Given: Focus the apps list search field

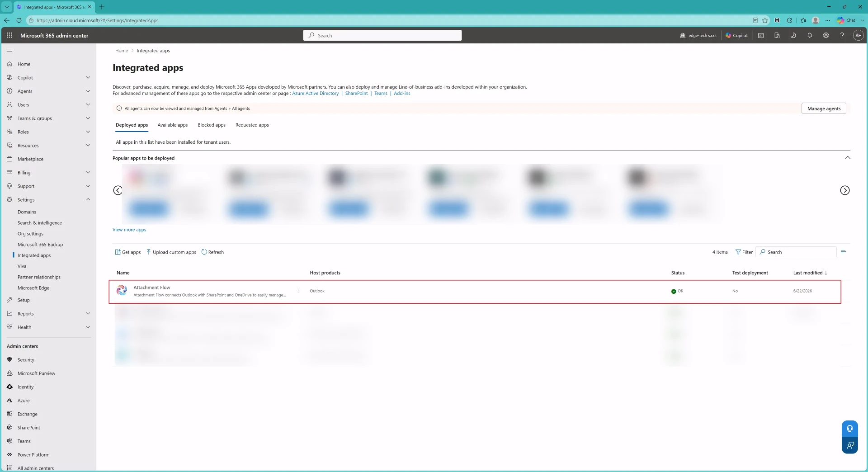Looking at the screenshot, I should (x=797, y=252).
